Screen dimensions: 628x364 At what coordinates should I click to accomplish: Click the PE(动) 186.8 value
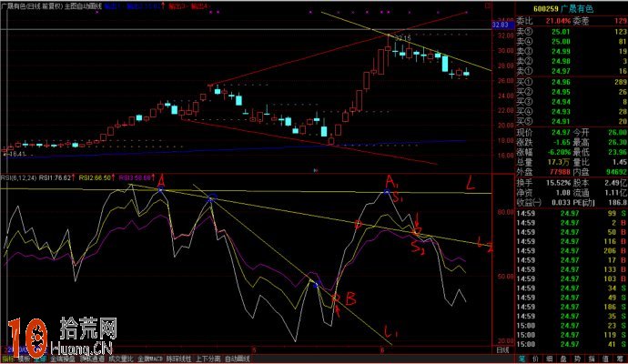617,202
